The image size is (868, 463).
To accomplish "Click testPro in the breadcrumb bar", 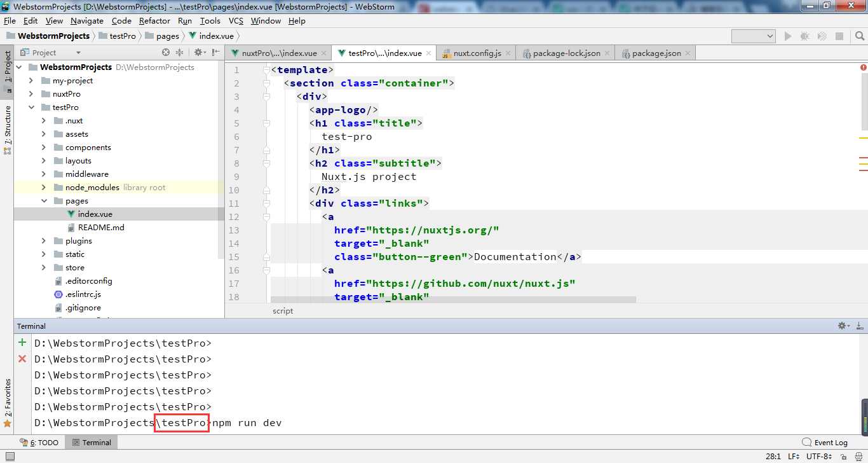I will tap(116, 36).
